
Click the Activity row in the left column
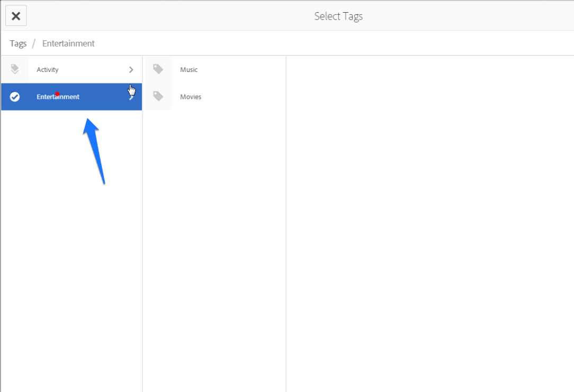71,69
